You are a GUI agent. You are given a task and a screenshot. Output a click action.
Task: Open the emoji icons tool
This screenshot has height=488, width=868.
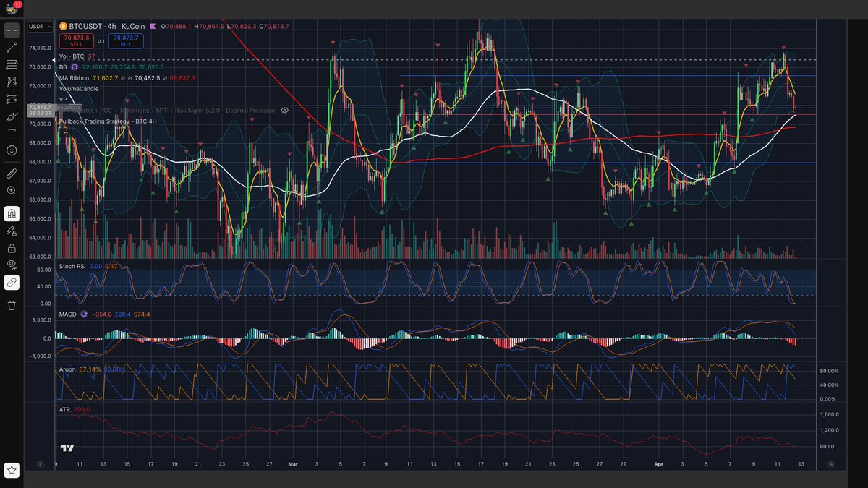point(12,150)
